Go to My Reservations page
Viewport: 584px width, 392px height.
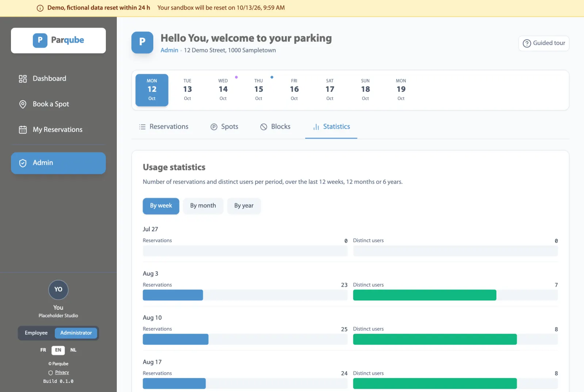pos(58,130)
